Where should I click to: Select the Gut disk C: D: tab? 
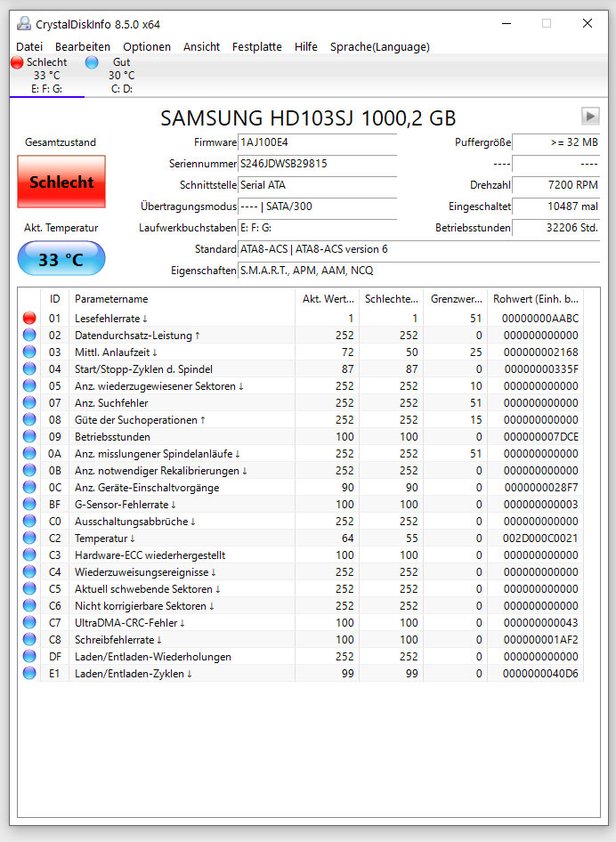coord(121,75)
